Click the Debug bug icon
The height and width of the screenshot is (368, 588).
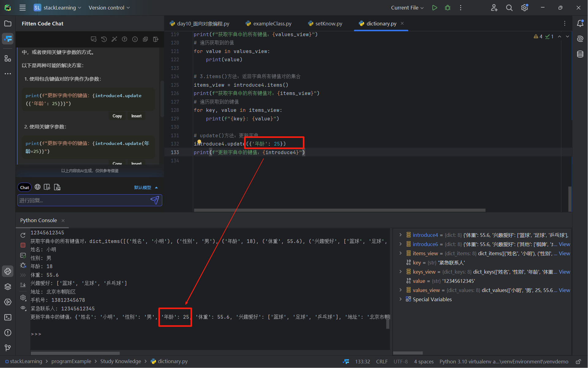[x=448, y=8]
